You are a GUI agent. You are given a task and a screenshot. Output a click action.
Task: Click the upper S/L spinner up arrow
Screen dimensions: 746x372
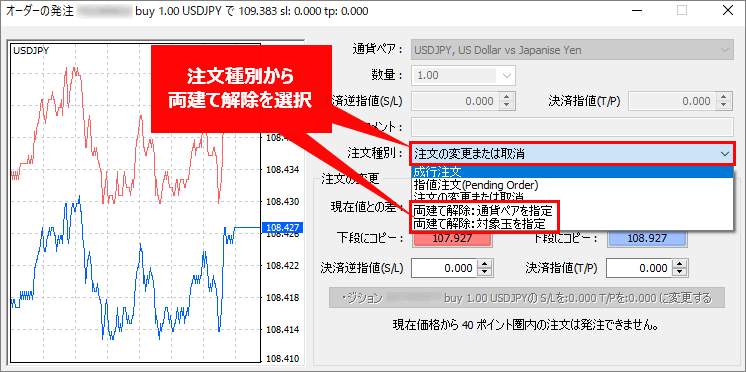[507, 97]
